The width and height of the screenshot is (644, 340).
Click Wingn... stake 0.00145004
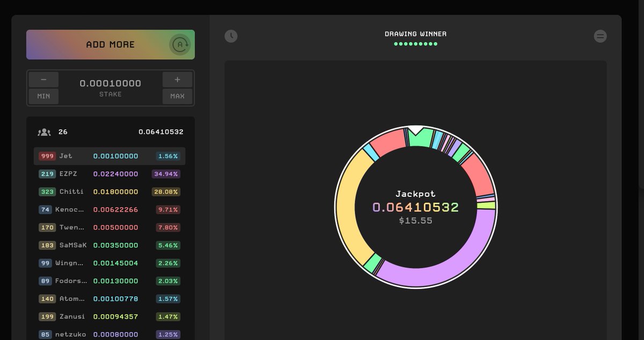[x=115, y=263]
